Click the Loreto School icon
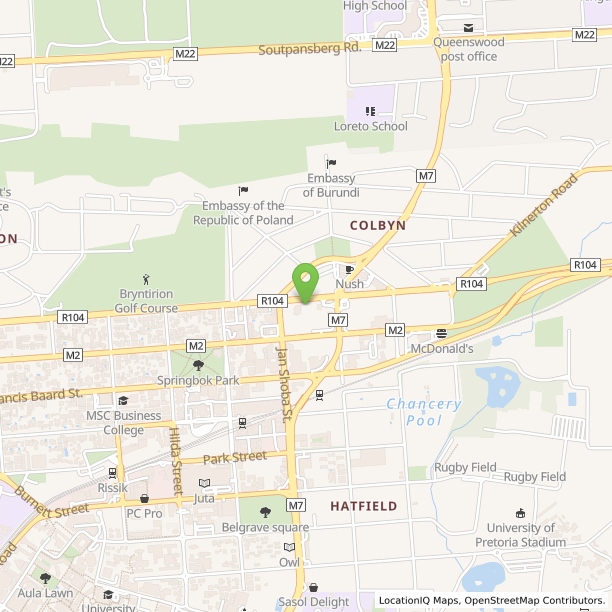This screenshot has height=612, width=612. click(x=370, y=112)
